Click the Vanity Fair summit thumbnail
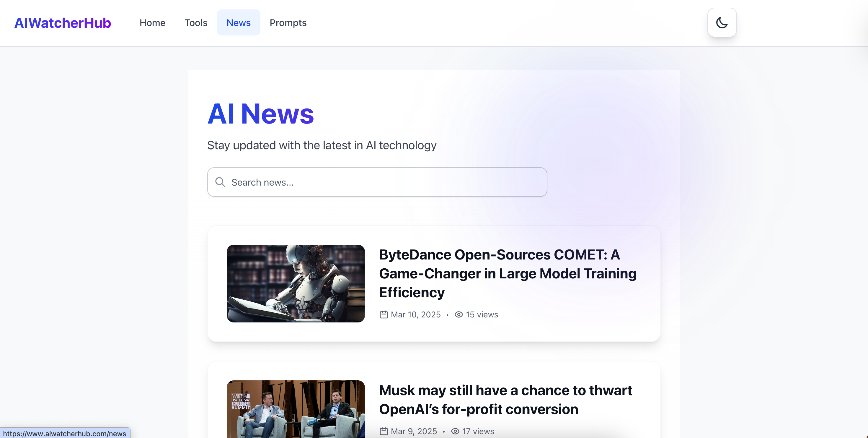 [296, 409]
